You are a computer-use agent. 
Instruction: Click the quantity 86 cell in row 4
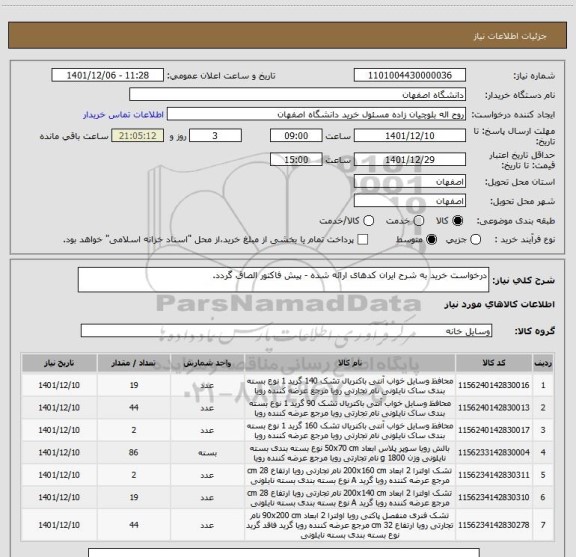coord(134,452)
